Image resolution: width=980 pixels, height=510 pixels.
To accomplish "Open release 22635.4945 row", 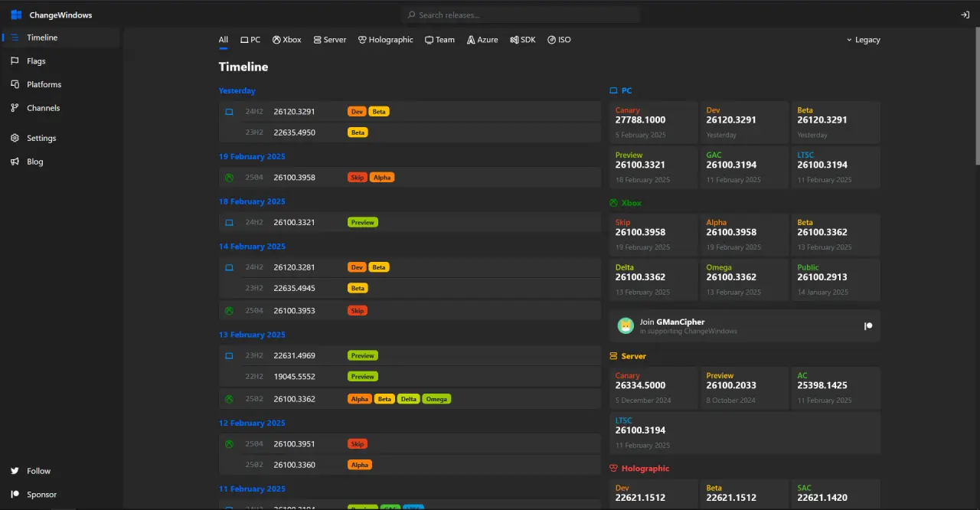I will point(410,289).
